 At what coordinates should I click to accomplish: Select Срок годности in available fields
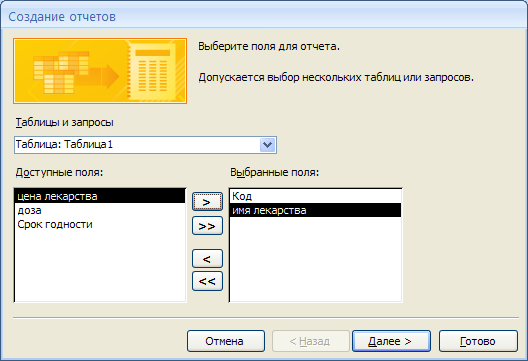click(x=100, y=225)
